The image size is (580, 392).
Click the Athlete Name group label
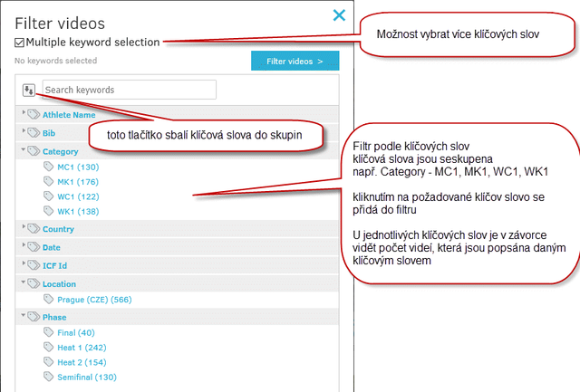tap(69, 115)
